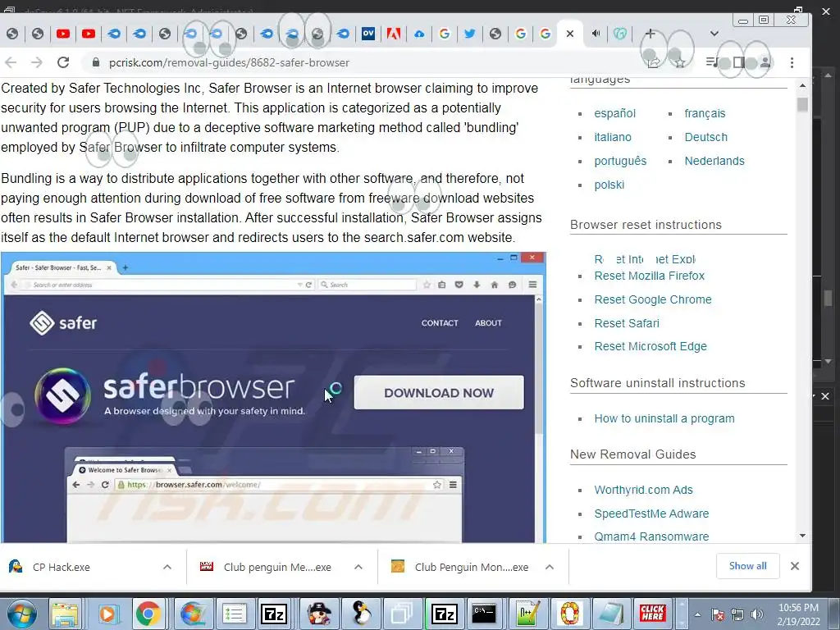Expand options for Club Penguin Mon....exe
Screen dimensions: 840x630
point(549,567)
